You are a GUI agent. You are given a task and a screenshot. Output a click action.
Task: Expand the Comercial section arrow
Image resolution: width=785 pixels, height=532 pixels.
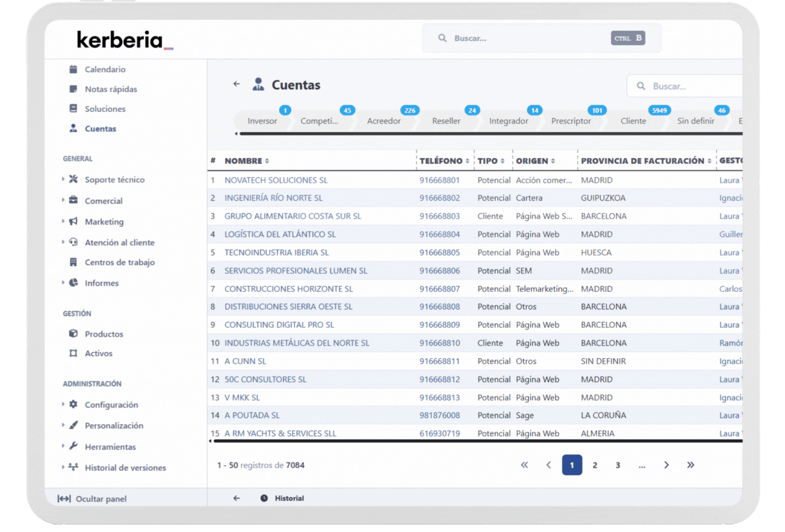(x=63, y=200)
